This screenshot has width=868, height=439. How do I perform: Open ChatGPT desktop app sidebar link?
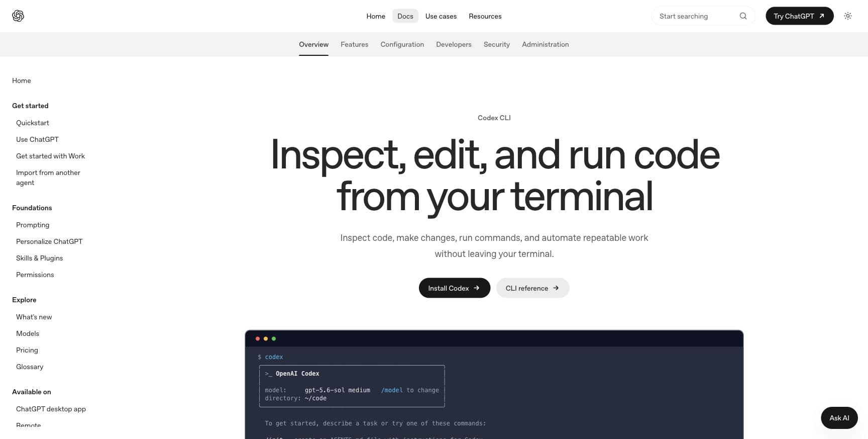coord(51,409)
